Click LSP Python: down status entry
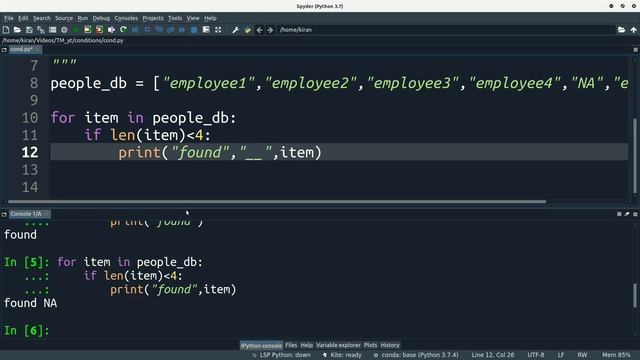Image resolution: width=640 pixels, height=360 pixels. 282,355
